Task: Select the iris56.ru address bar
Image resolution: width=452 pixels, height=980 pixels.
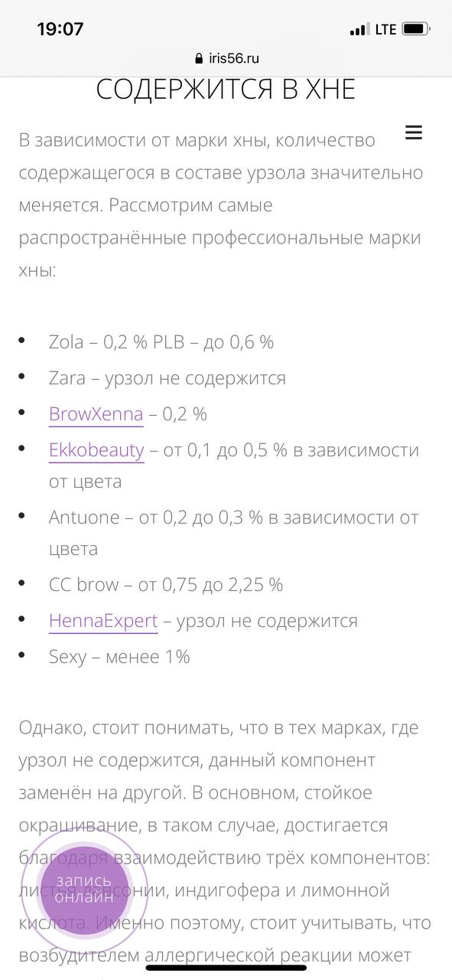Action: tap(226, 59)
